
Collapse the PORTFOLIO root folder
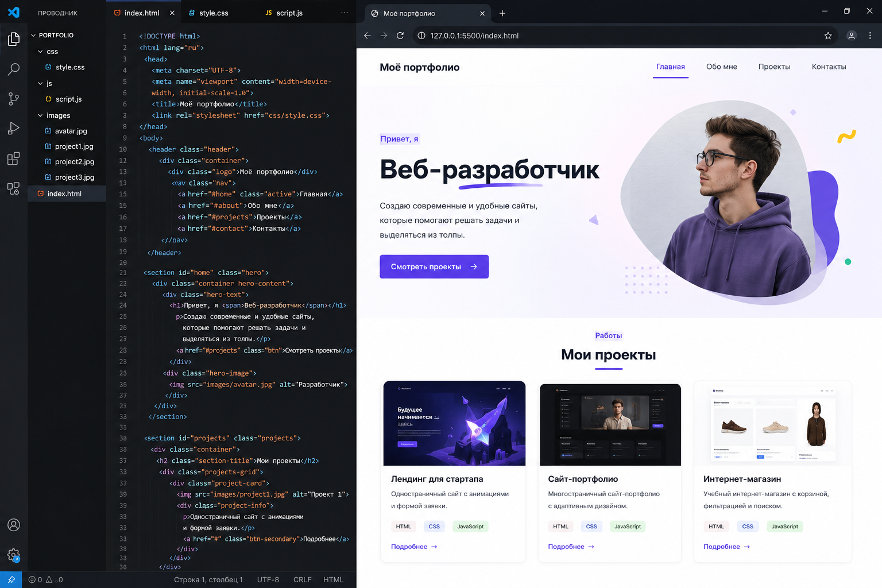click(x=33, y=35)
